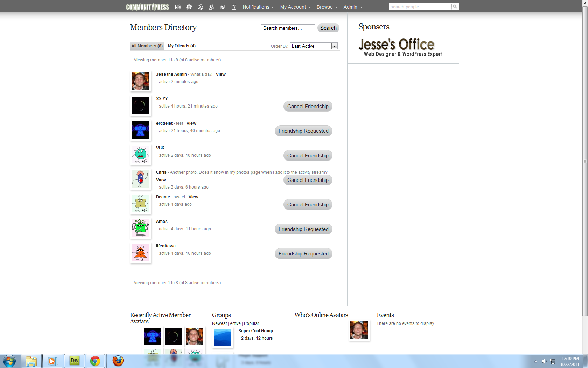This screenshot has height=368, width=588.
Task: Open Jesse's Office sponsor banner
Action: [x=400, y=47]
